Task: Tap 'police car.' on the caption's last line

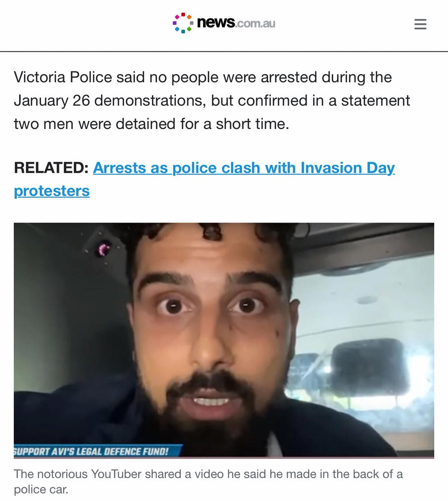Action: point(41,489)
